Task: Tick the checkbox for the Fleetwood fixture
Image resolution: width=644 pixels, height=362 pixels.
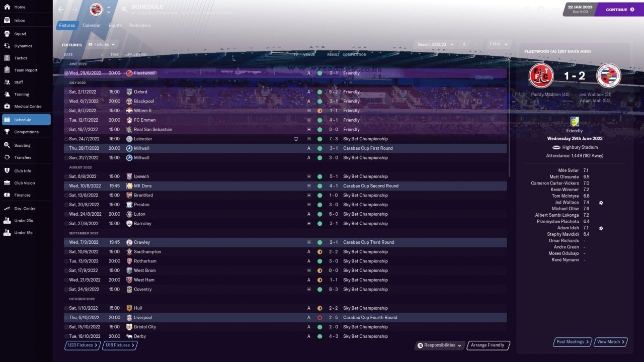Action: 66,73
